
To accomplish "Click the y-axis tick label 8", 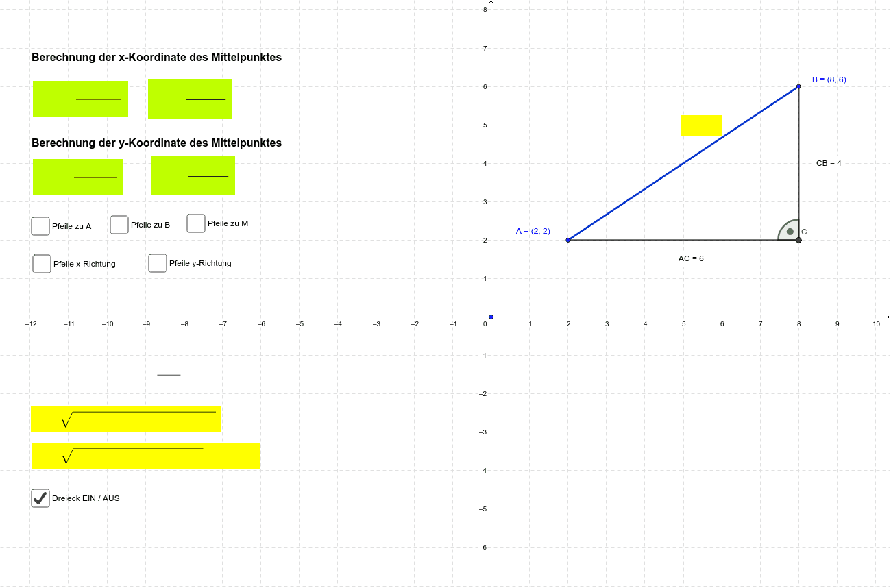I will click(x=485, y=9).
